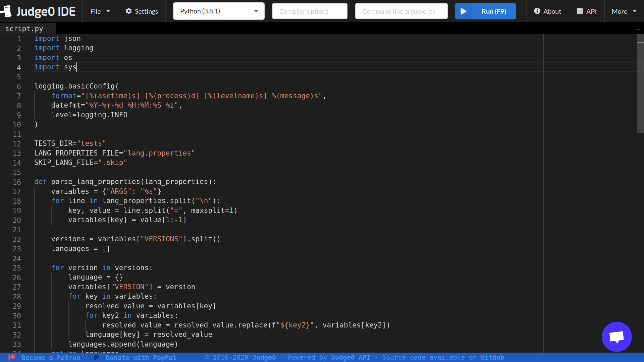Open the File menu
The image size is (644, 362).
coord(96,11)
